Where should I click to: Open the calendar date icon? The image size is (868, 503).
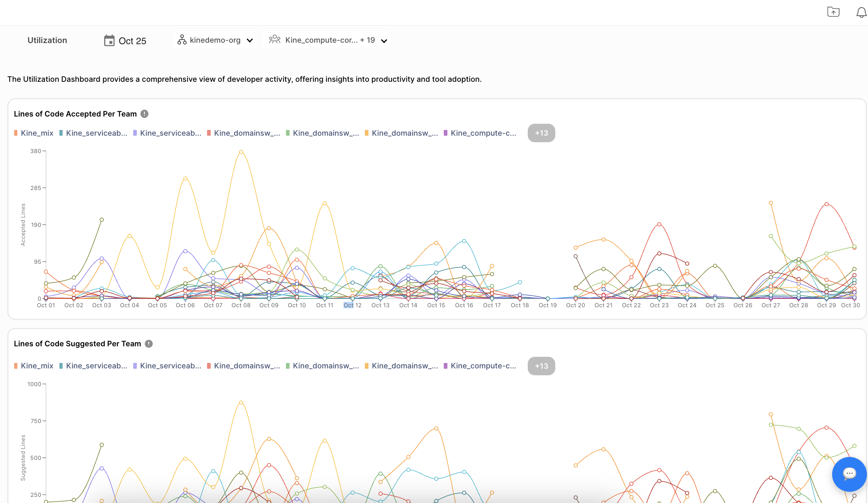click(x=109, y=40)
